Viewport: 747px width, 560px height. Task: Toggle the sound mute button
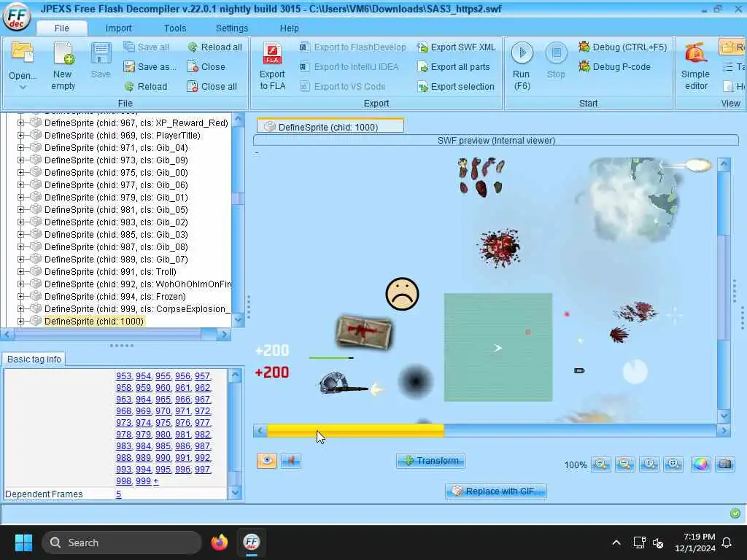pyautogui.click(x=290, y=461)
